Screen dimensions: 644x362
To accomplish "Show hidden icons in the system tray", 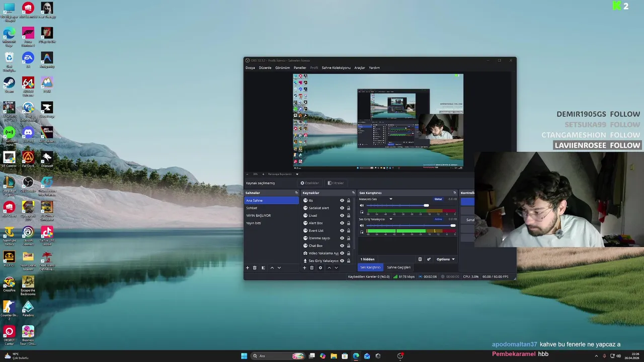I will (x=596, y=356).
